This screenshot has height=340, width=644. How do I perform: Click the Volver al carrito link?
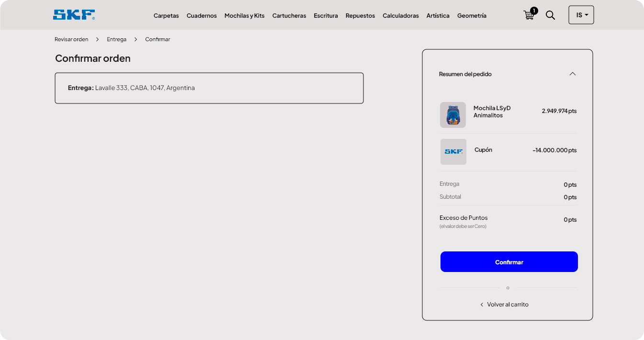point(507,305)
